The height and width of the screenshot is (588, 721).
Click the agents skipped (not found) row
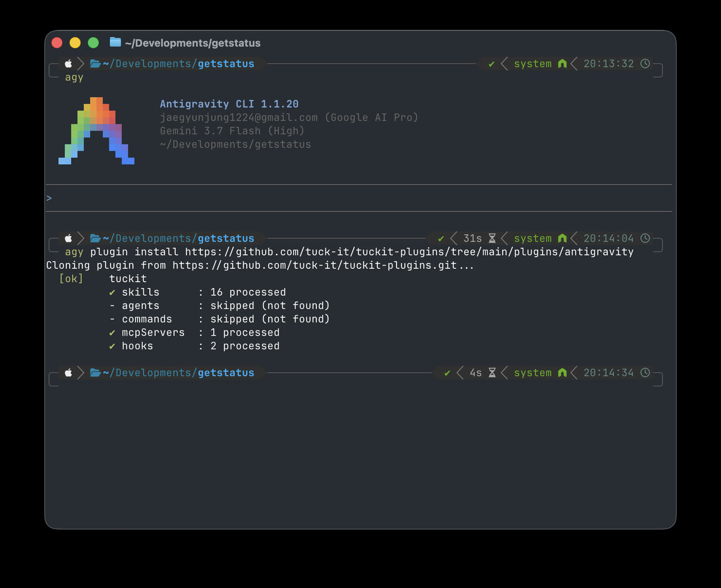[219, 306]
